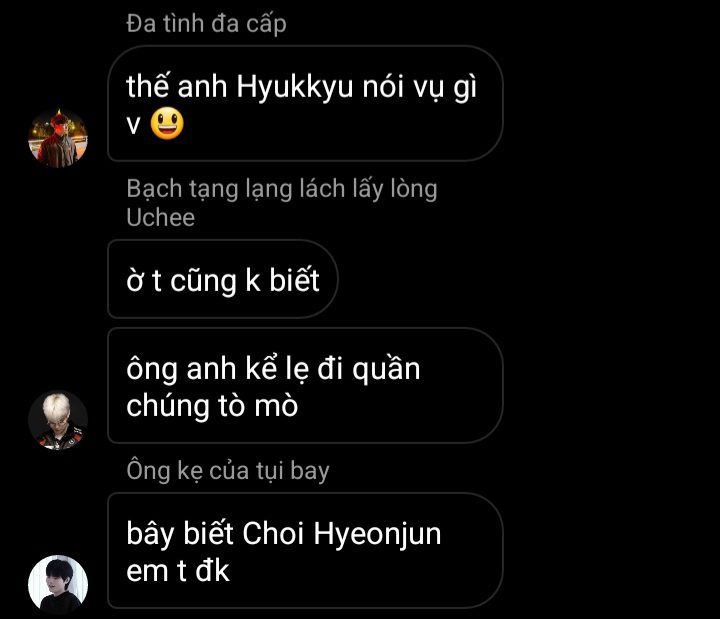Open the red-hat avatar beside first message

(58, 138)
